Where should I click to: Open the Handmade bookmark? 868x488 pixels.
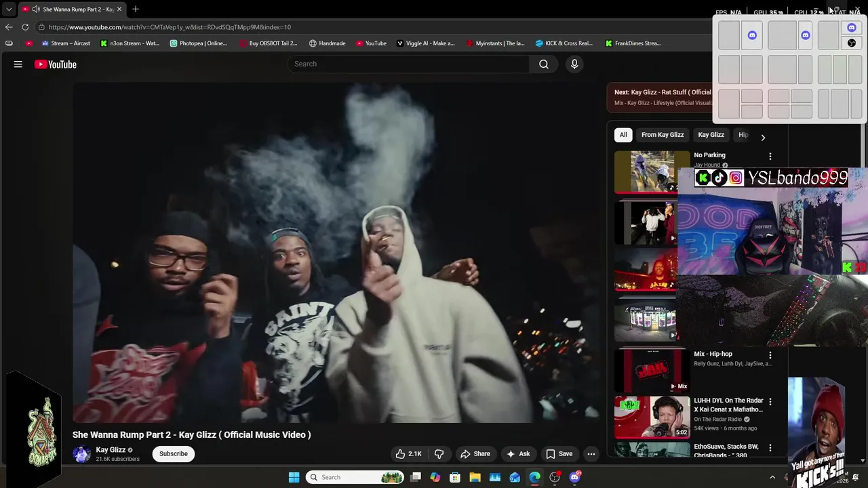point(328,43)
